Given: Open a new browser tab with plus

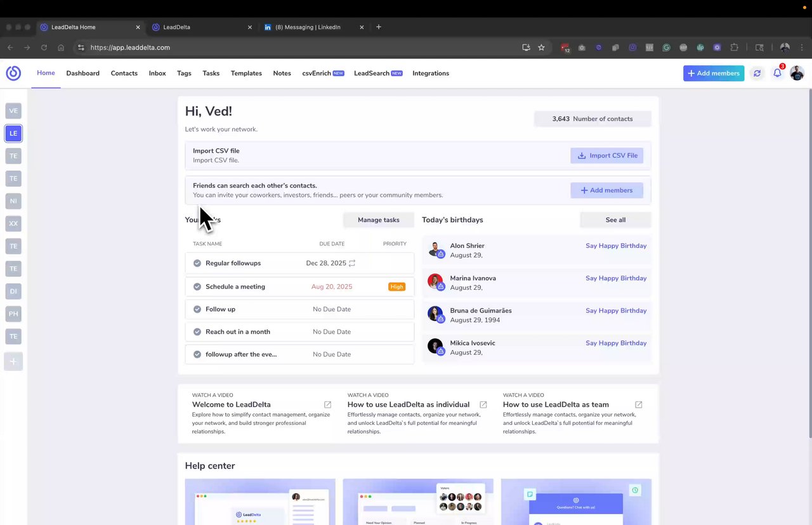Looking at the screenshot, I should click(x=379, y=27).
